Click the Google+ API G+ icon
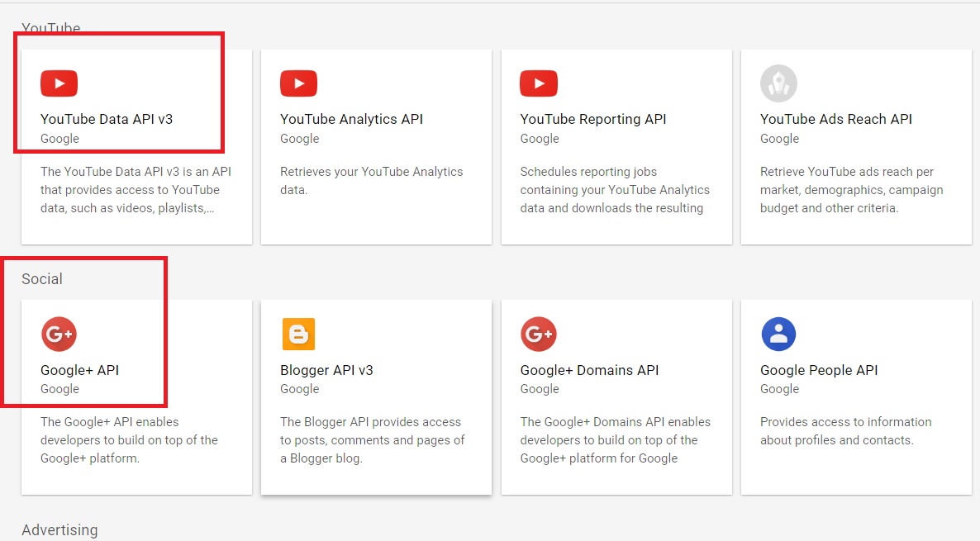 tap(59, 334)
